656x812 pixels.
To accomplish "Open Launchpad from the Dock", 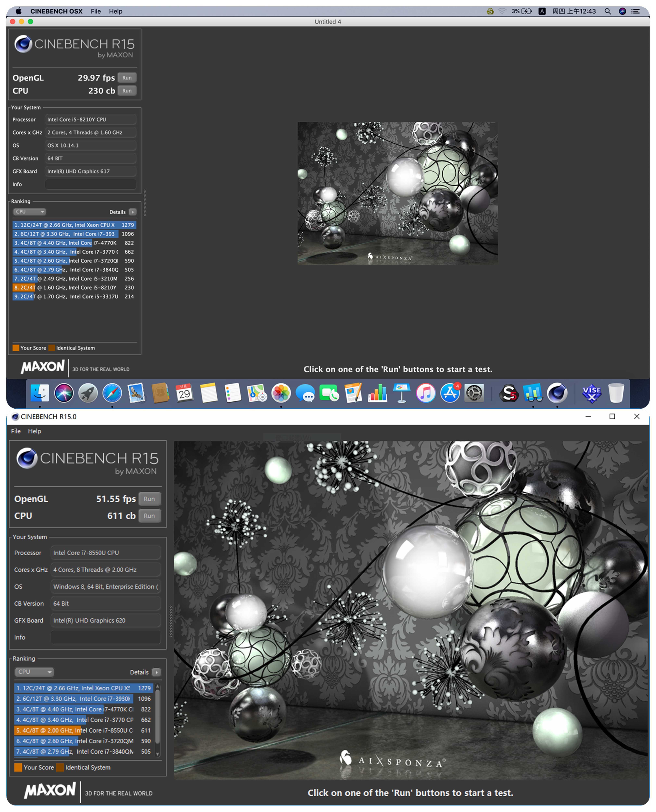I will pyautogui.click(x=87, y=393).
